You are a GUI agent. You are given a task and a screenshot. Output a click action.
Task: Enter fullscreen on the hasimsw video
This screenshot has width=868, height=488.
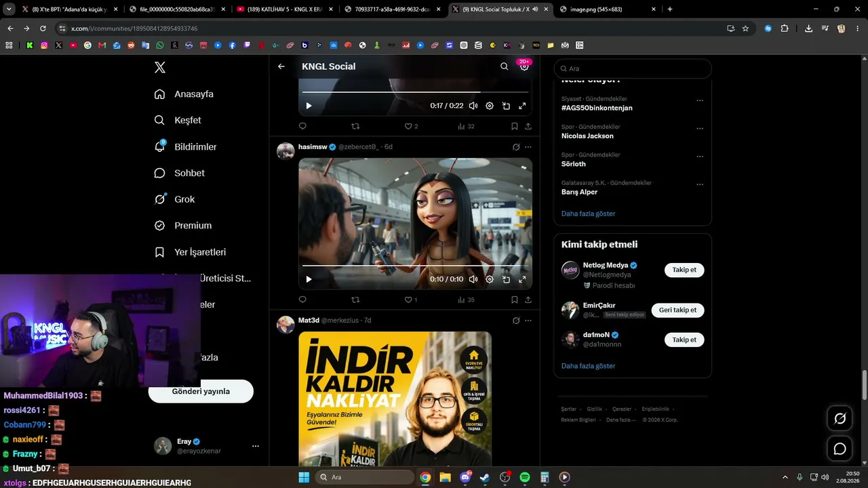(522, 279)
